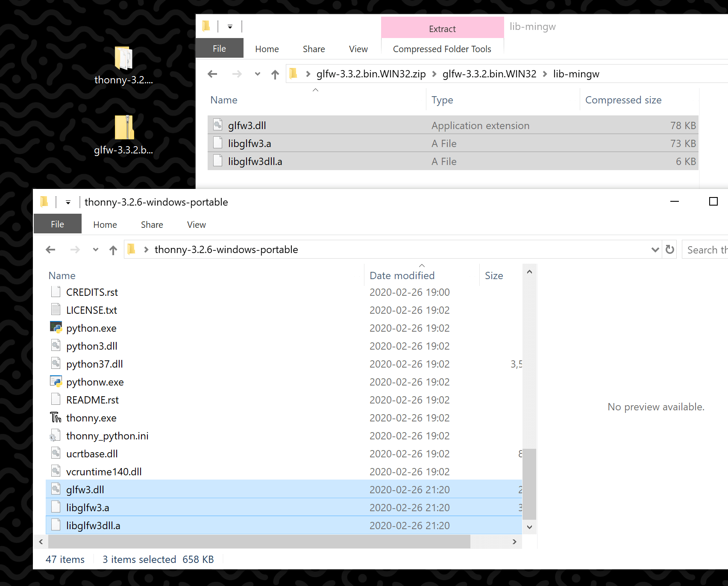
Task: Open the thonny-3.2 folder on the desktop
Action: click(123, 65)
